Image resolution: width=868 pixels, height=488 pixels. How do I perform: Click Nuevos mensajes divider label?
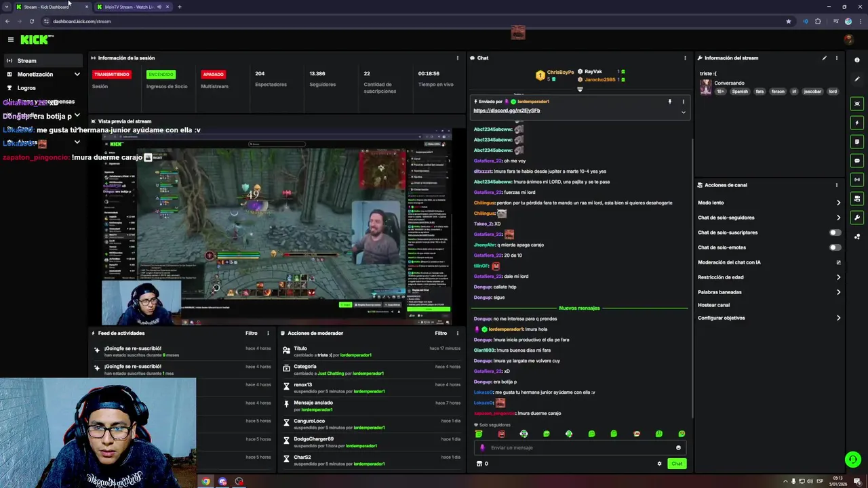coord(579,308)
